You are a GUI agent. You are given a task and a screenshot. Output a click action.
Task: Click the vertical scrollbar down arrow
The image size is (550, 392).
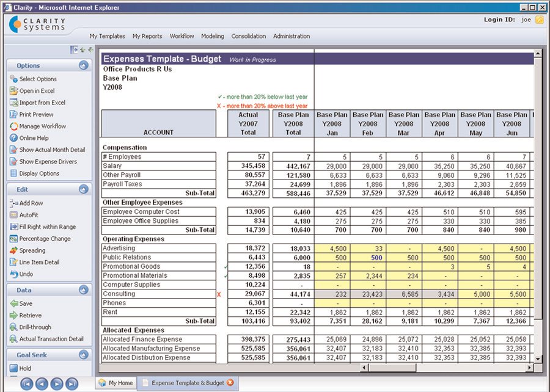(x=538, y=358)
